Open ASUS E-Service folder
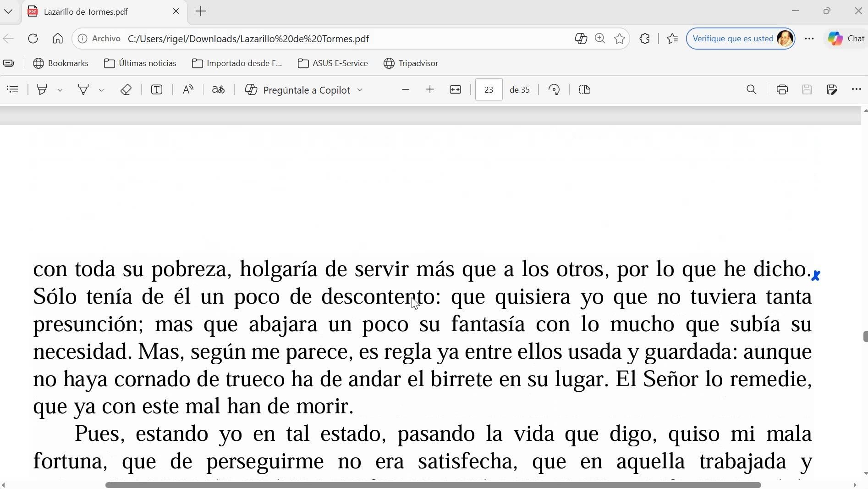Image resolution: width=868 pixels, height=489 pixels. pyautogui.click(x=333, y=63)
